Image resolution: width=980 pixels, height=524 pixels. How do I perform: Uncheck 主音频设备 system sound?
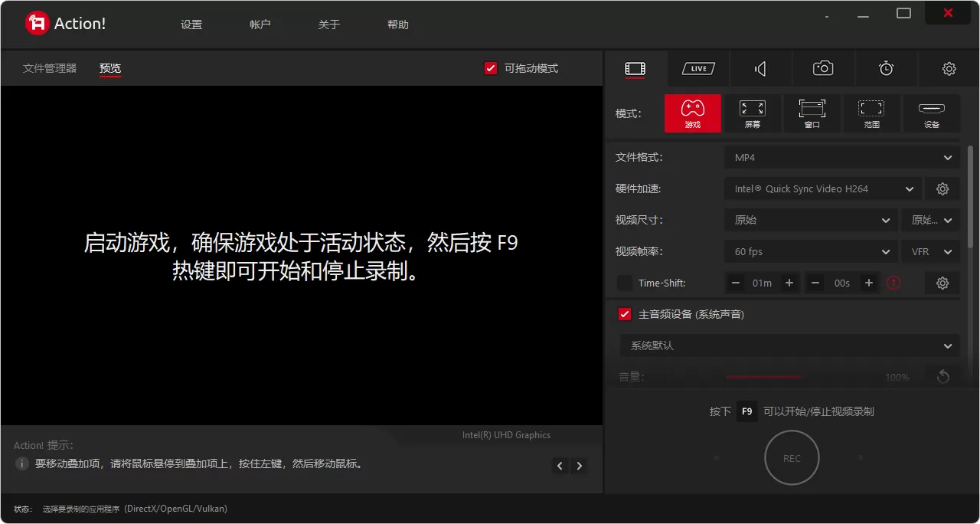point(624,313)
